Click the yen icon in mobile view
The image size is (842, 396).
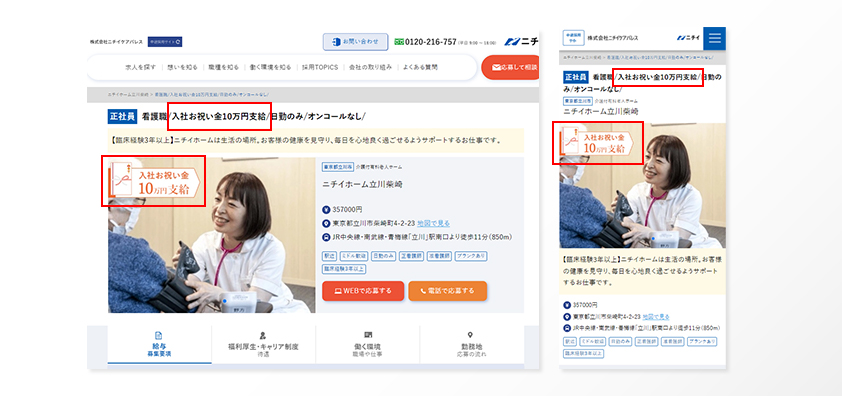[x=567, y=305]
